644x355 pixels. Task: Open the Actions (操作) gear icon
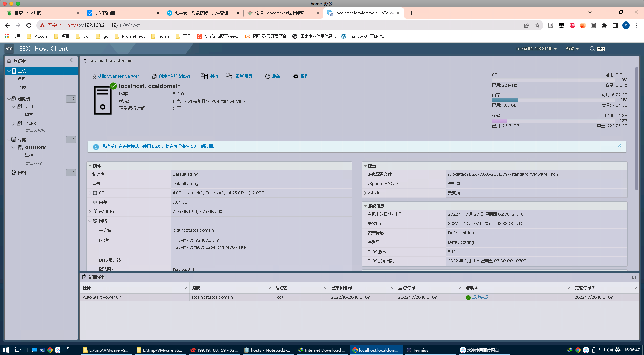[296, 76]
